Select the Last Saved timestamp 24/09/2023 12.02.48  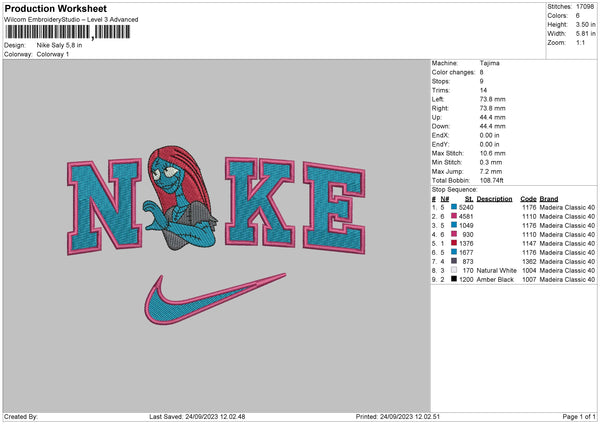click(x=215, y=416)
